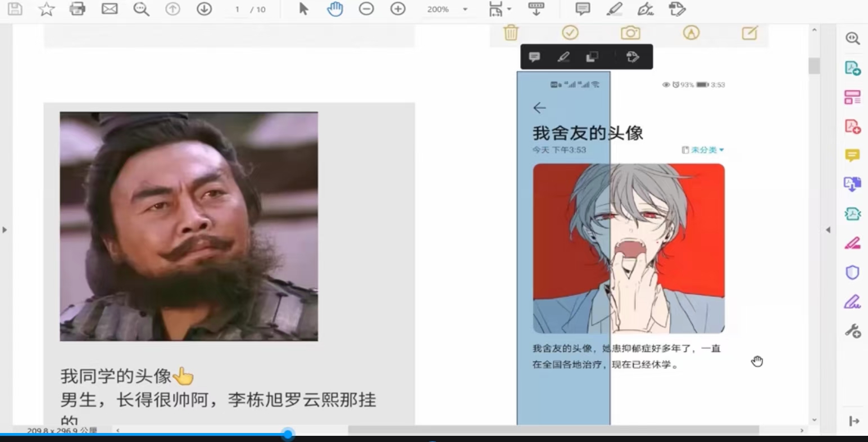Viewport: 868px width, 442px height.
Task: Enable scrolling mode from the top toolbar
Action: pos(536,9)
